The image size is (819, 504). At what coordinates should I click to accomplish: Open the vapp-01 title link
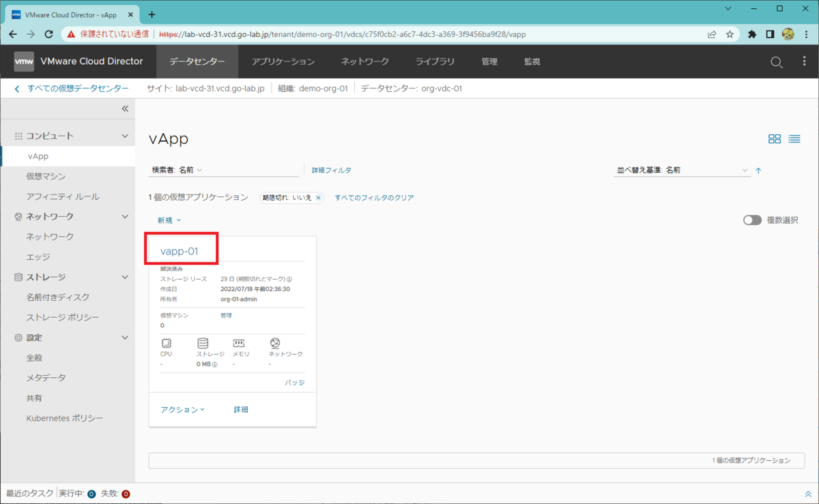coord(179,251)
